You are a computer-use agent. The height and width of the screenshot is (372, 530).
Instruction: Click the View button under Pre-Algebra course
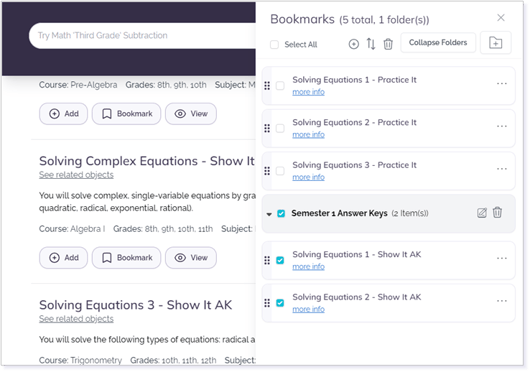point(191,114)
